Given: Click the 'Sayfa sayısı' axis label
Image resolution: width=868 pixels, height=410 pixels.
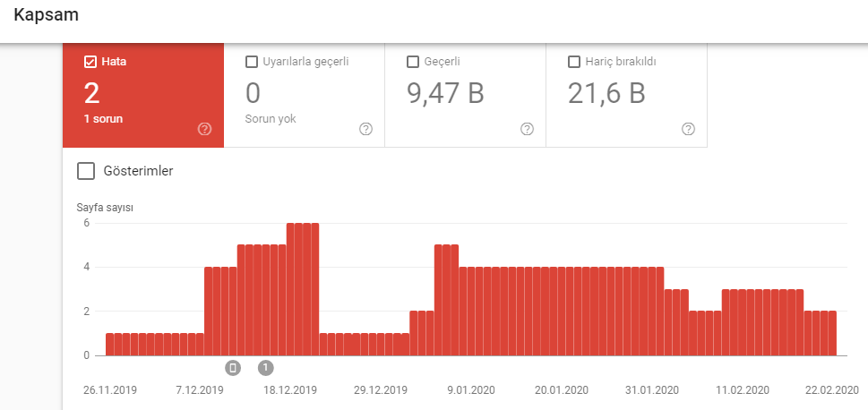Looking at the screenshot, I should [105, 208].
